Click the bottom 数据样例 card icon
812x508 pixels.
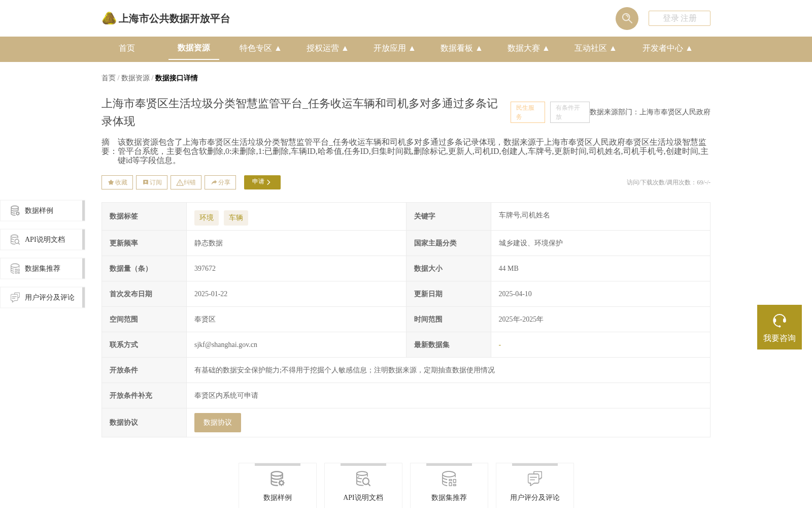click(x=278, y=479)
